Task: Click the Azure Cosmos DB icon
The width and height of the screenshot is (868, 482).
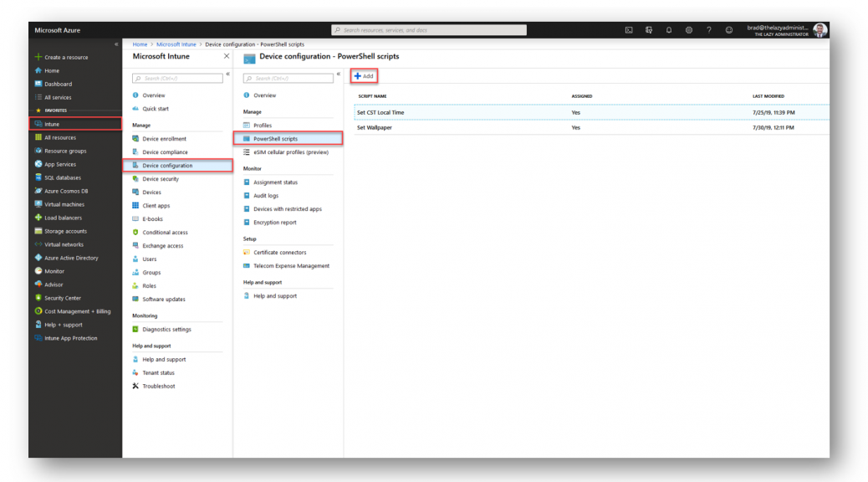Action: coord(38,191)
